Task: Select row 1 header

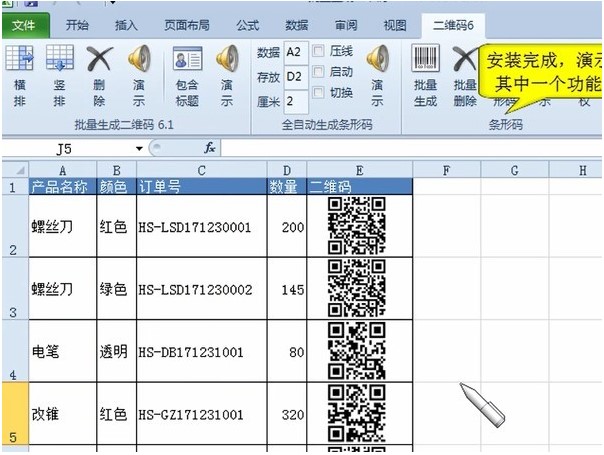Action: (x=15, y=186)
